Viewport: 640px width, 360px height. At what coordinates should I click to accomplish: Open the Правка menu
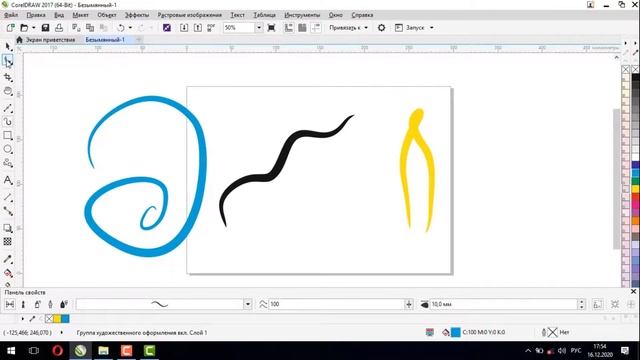point(36,15)
